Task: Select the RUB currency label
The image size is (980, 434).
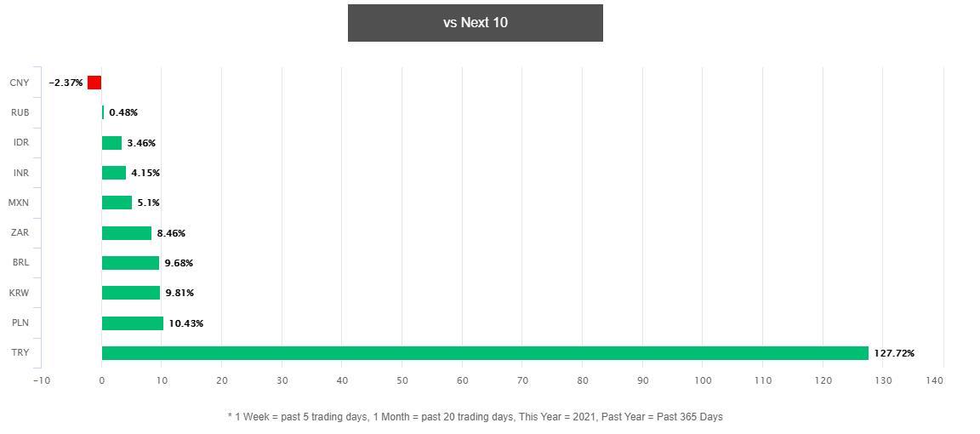Action: [20, 112]
